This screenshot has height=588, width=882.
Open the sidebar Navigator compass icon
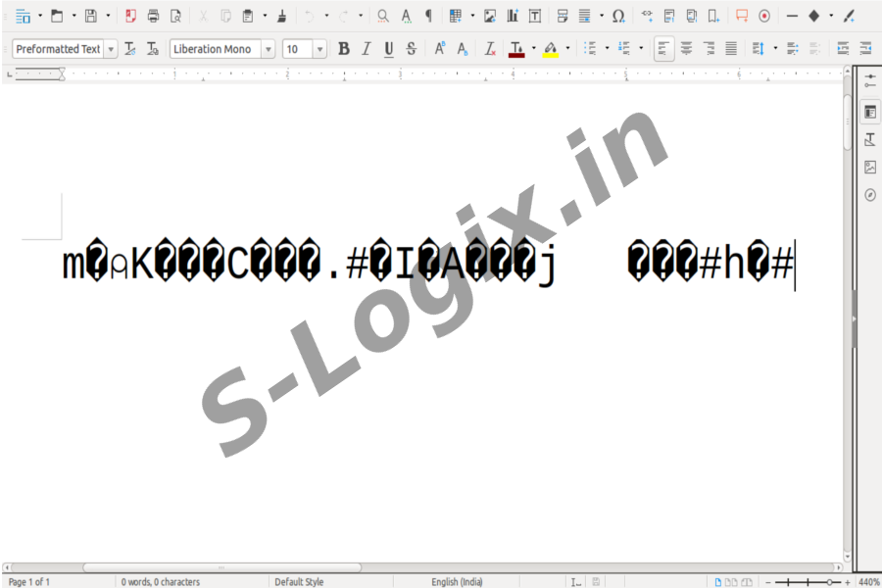tap(870, 195)
